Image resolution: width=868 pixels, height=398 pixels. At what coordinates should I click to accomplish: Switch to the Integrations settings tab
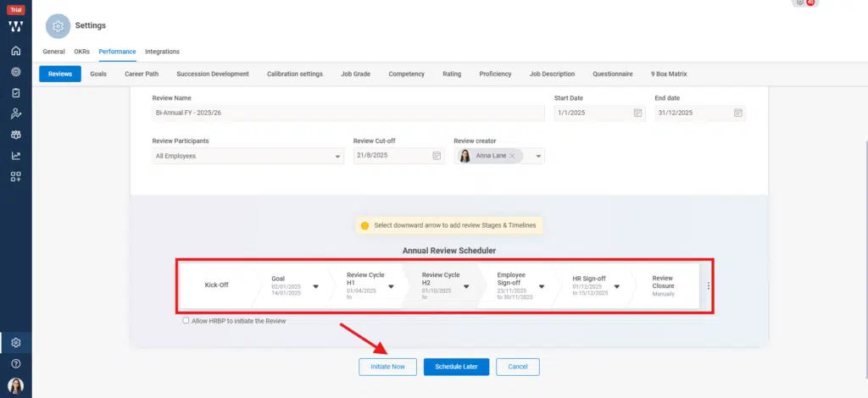[162, 52]
